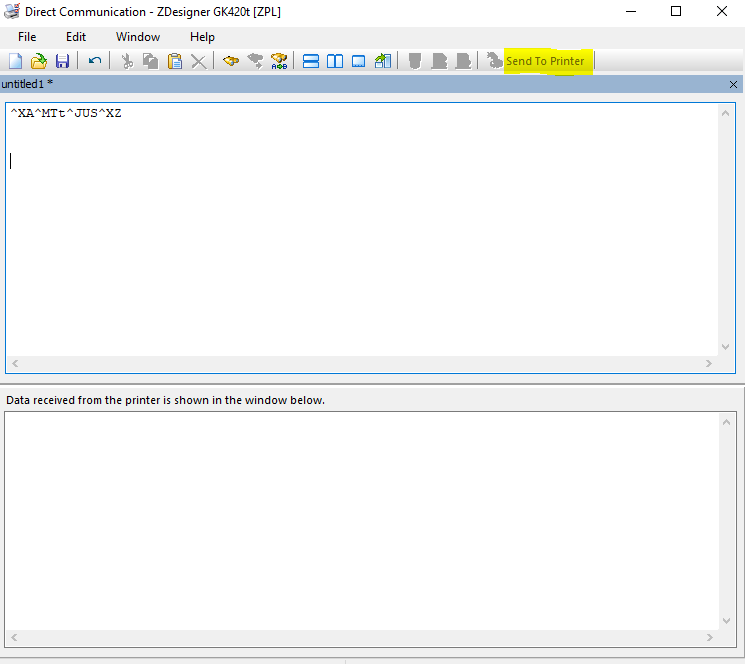This screenshot has width=745, height=664.
Task: Tile windows vertically using toolbar icon
Action: tap(335, 61)
